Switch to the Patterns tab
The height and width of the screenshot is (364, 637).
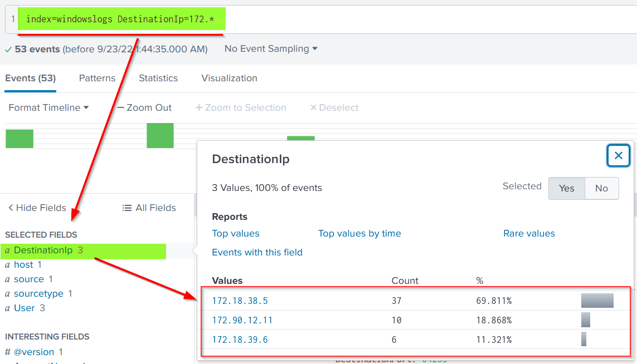[x=97, y=78]
